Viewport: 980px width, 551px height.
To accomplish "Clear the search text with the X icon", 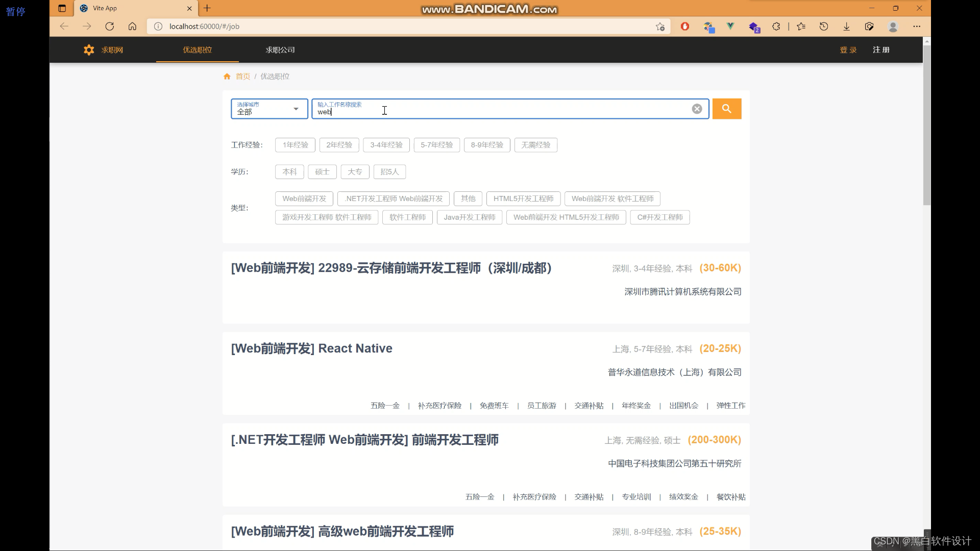I will pyautogui.click(x=697, y=109).
